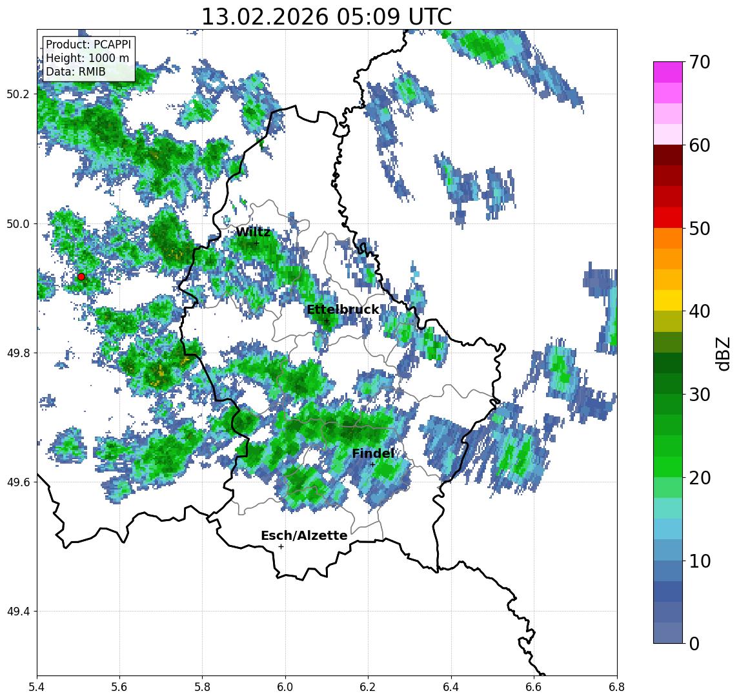
Task: Click the Findel station label
Action: [x=373, y=453]
